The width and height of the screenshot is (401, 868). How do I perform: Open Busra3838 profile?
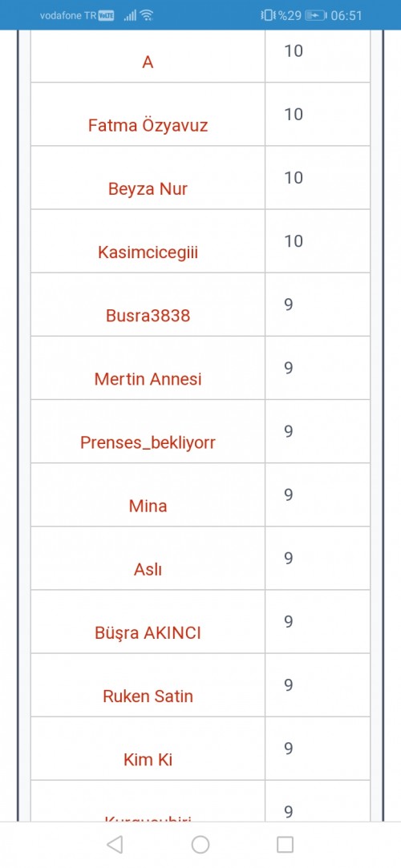click(x=148, y=316)
